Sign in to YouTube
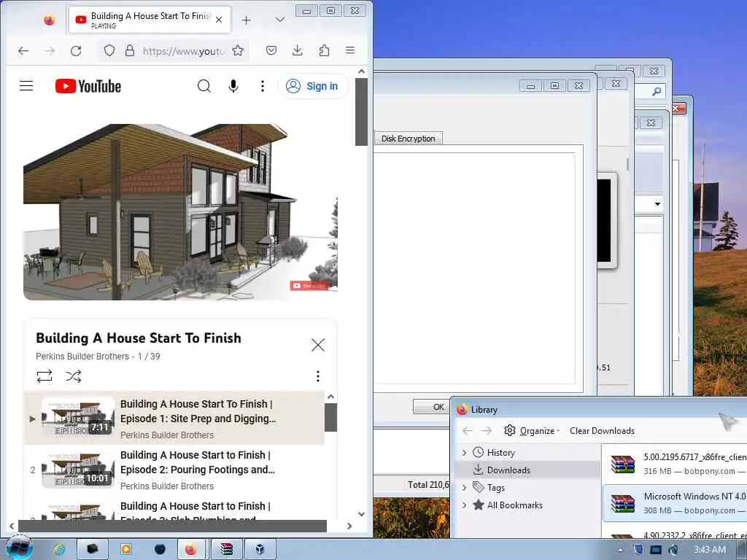 point(312,86)
